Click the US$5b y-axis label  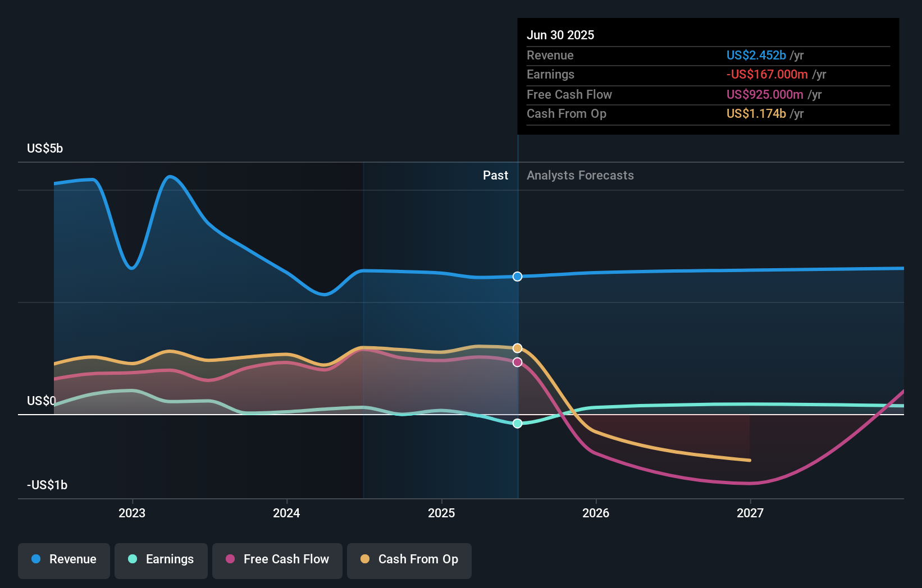coord(45,148)
